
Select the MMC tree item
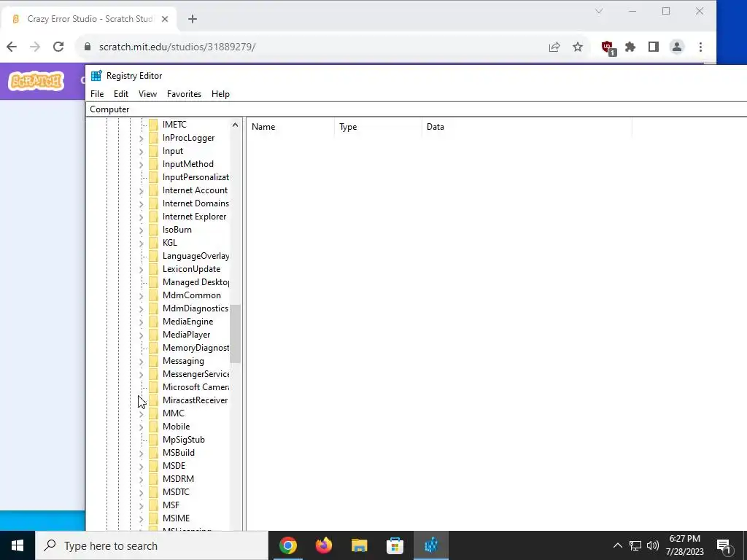[174, 413]
